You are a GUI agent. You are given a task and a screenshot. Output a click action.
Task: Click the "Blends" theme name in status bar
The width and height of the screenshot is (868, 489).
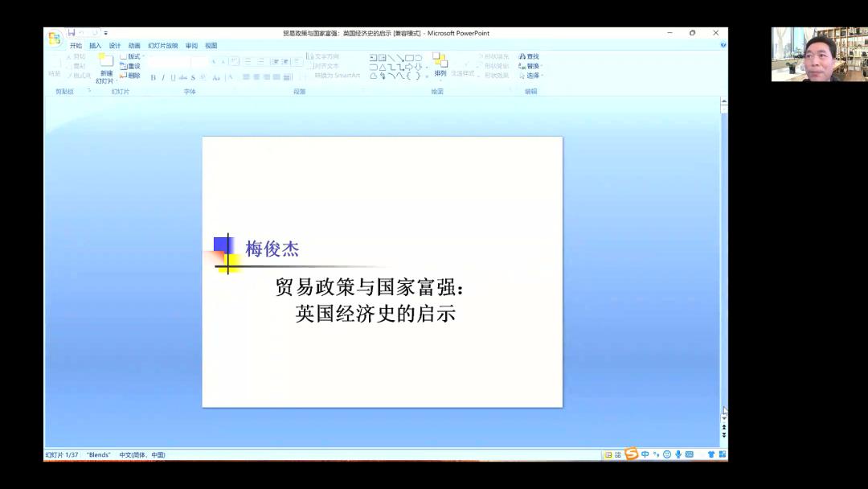[99, 454]
